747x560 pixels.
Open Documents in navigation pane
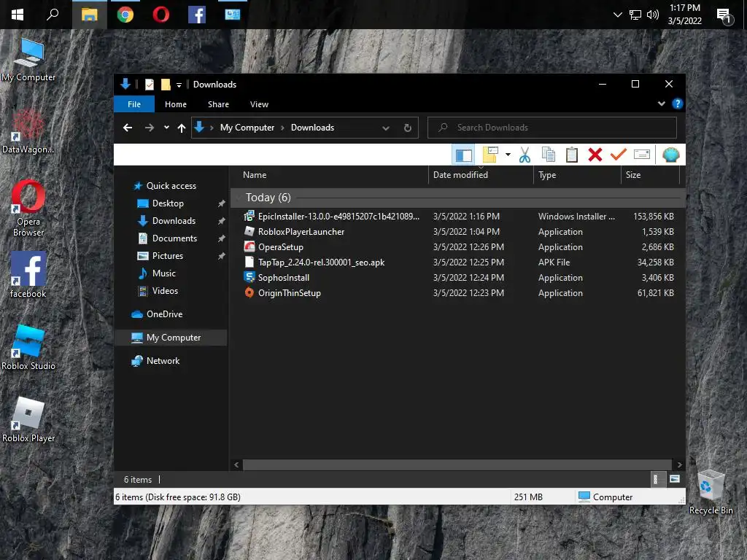tap(174, 238)
